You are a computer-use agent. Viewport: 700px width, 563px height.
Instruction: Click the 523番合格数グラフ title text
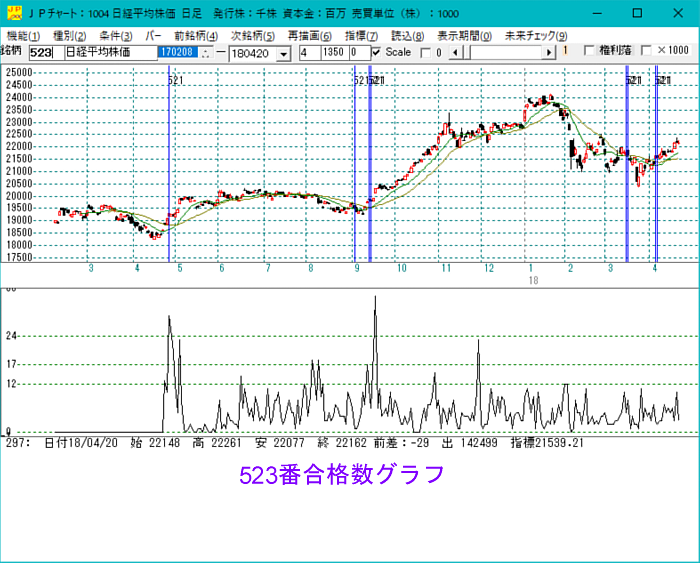click(x=342, y=474)
